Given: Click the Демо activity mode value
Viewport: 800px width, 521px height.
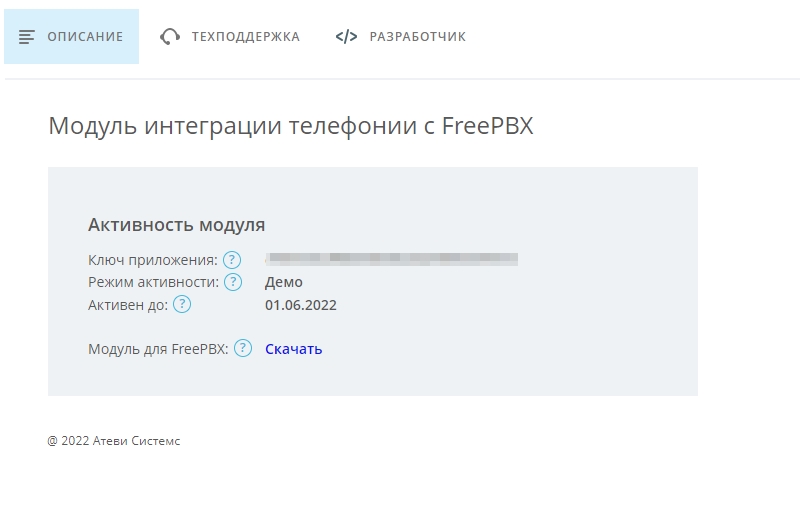Looking at the screenshot, I should (284, 282).
